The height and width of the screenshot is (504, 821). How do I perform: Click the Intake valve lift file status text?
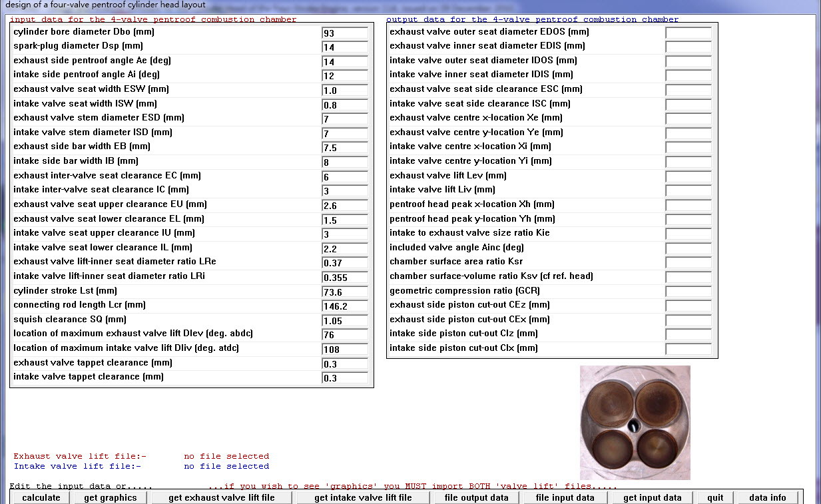pos(226,466)
